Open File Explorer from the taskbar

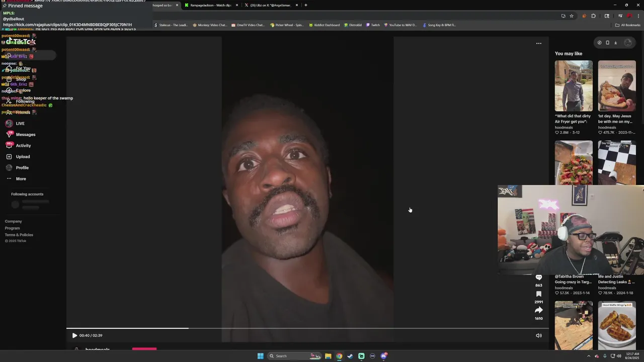(x=328, y=356)
